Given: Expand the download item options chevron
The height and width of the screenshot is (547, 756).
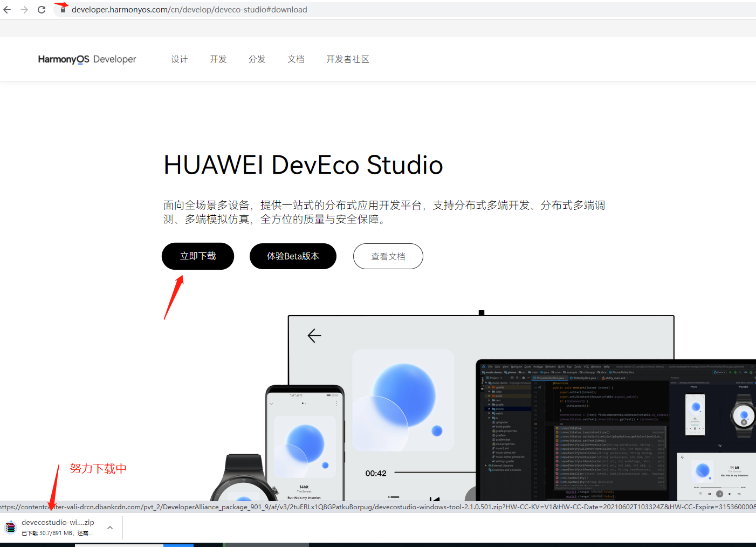Looking at the screenshot, I should coord(110,528).
